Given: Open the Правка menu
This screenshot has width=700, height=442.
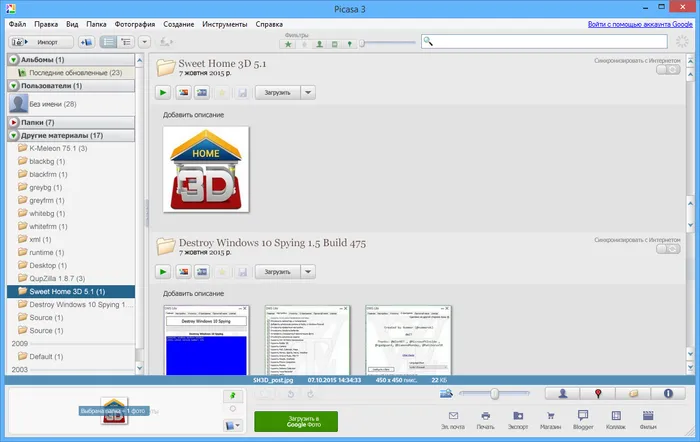Looking at the screenshot, I should pos(46,24).
